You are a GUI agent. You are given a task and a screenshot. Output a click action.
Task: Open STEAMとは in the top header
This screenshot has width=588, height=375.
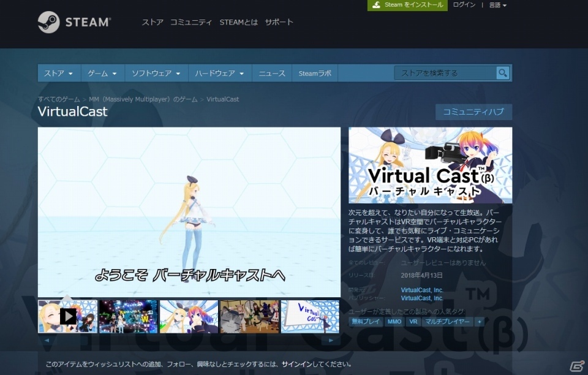click(x=238, y=22)
